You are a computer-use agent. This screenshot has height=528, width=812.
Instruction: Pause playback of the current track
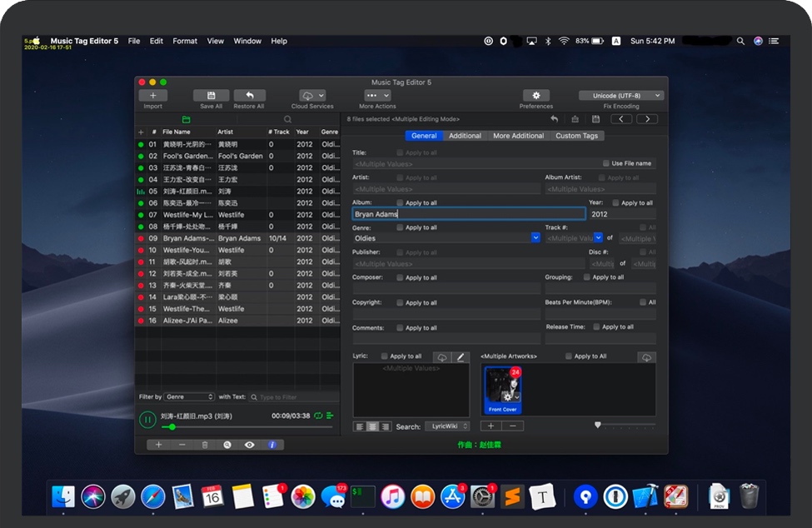coord(147,420)
